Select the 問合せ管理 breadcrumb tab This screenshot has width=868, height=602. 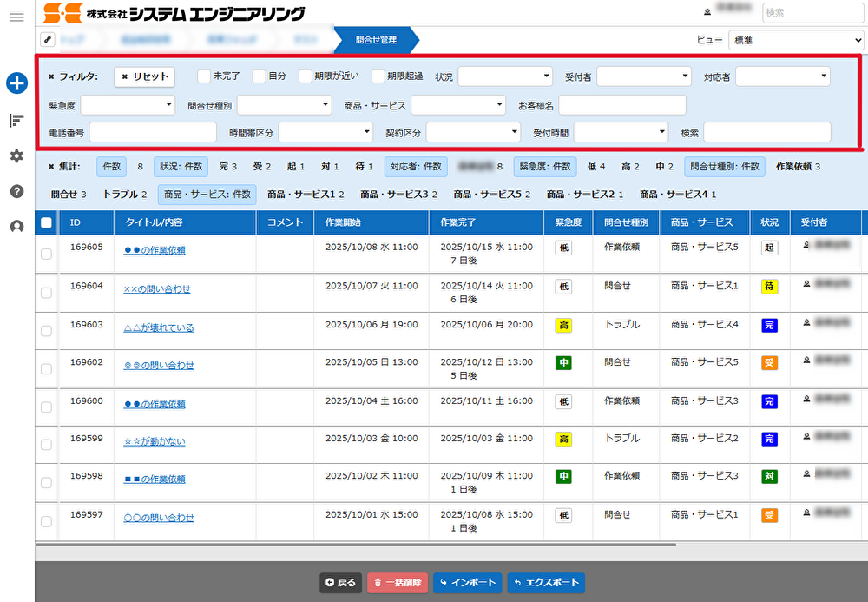(x=376, y=40)
